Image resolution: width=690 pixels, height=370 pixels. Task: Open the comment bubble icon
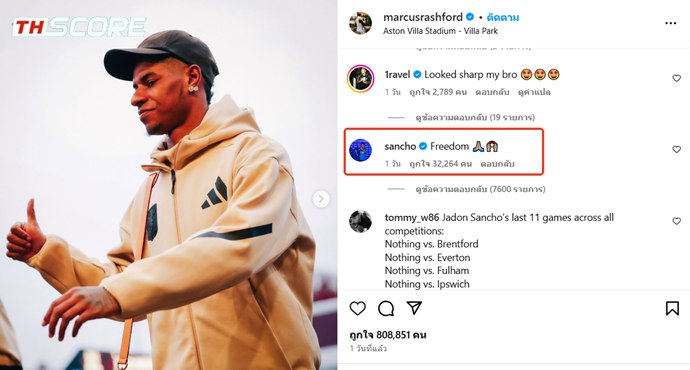[x=386, y=308]
